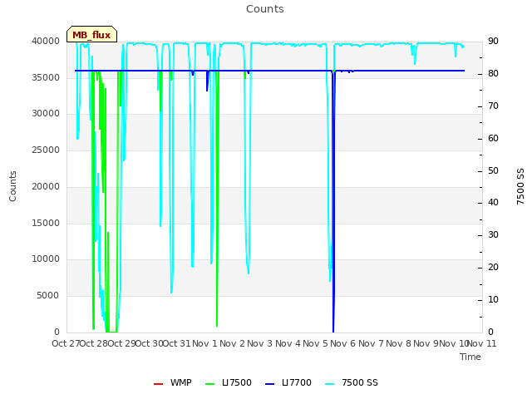Viewport: 532px width, 399px height.
Task: Click the blue LI7700 spike on Nov 5
Action: pyautogui.click(x=333, y=202)
